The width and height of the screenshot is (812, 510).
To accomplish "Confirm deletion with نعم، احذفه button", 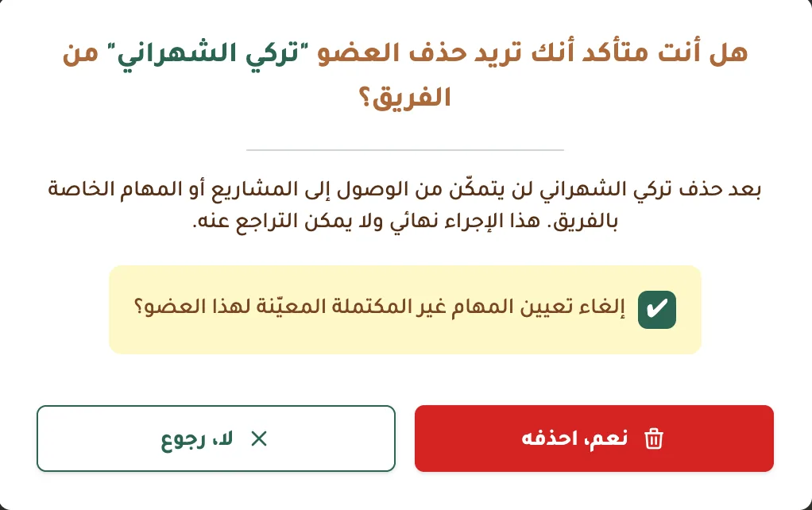I will pos(594,439).
